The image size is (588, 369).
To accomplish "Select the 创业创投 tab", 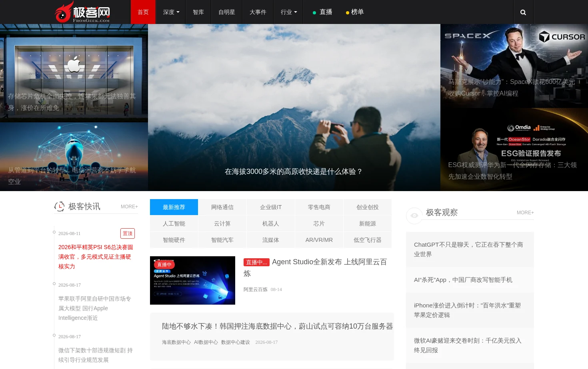I will click(x=368, y=207).
